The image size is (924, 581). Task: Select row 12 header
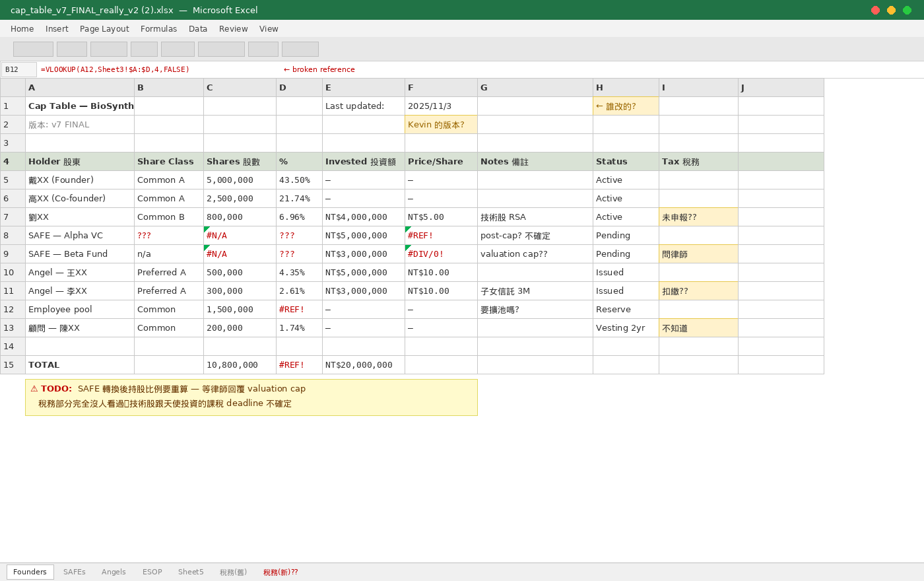pyautogui.click(x=13, y=310)
